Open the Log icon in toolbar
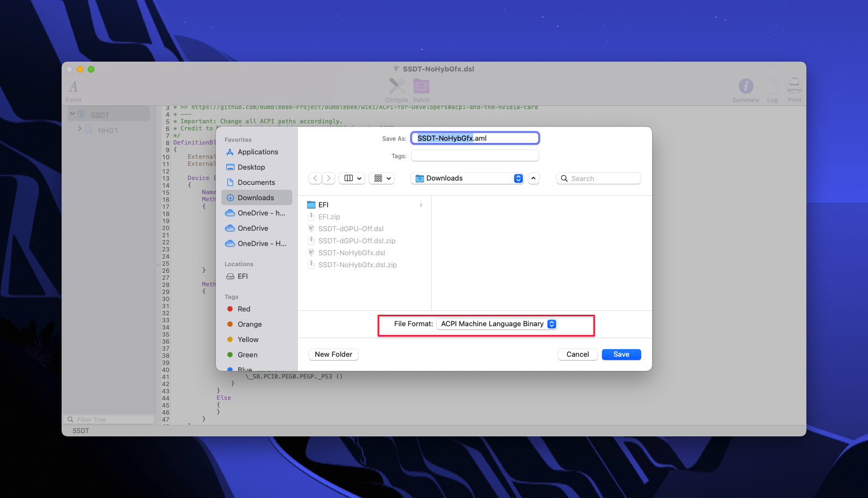868x498 pixels. pyautogui.click(x=772, y=87)
